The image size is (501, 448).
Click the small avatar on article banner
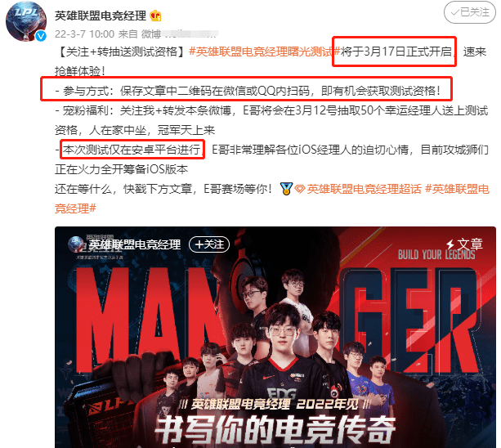[75, 244]
